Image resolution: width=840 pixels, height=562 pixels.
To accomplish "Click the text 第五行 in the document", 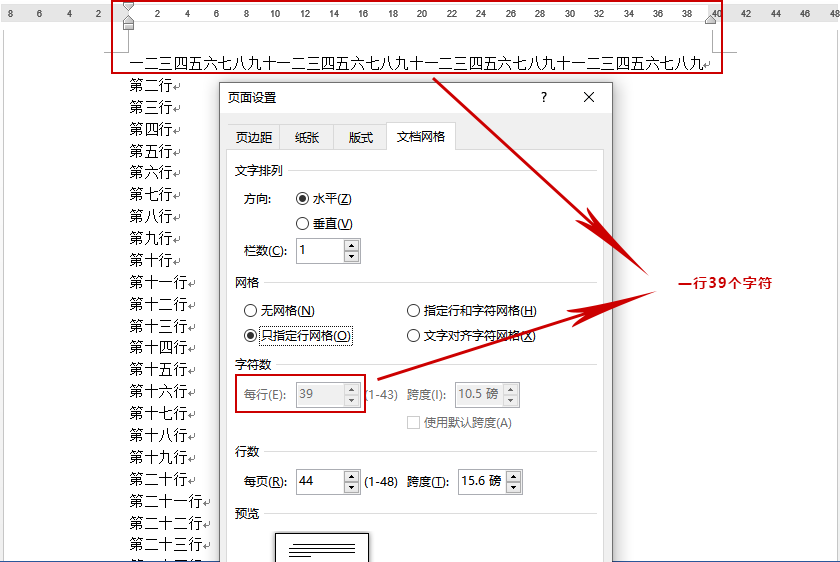I will 151,151.
